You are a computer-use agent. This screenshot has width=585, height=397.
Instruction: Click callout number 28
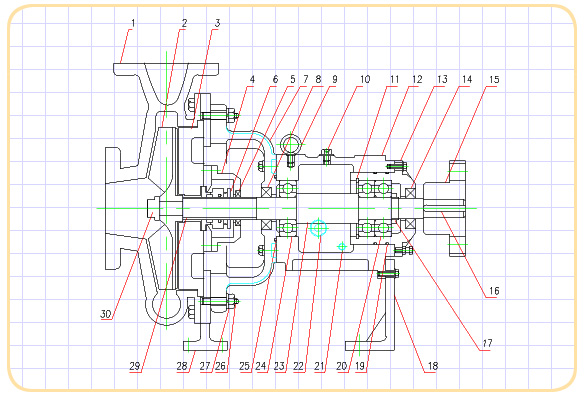tap(182, 366)
